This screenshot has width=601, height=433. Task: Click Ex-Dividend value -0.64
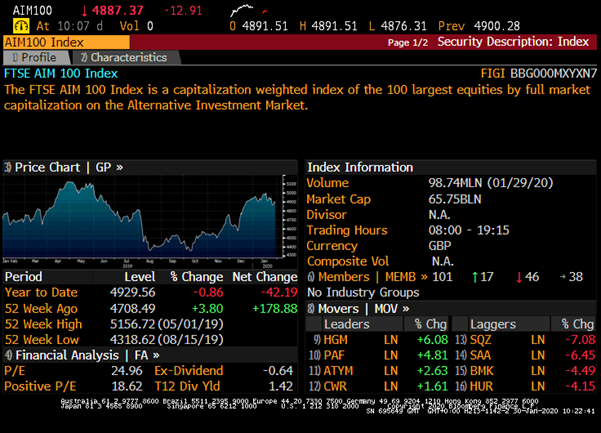(x=278, y=371)
